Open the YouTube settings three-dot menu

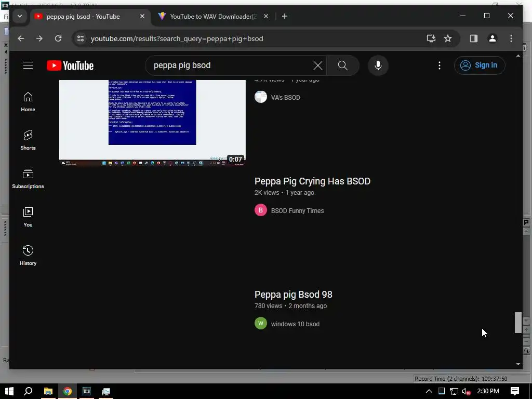tap(440, 65)
